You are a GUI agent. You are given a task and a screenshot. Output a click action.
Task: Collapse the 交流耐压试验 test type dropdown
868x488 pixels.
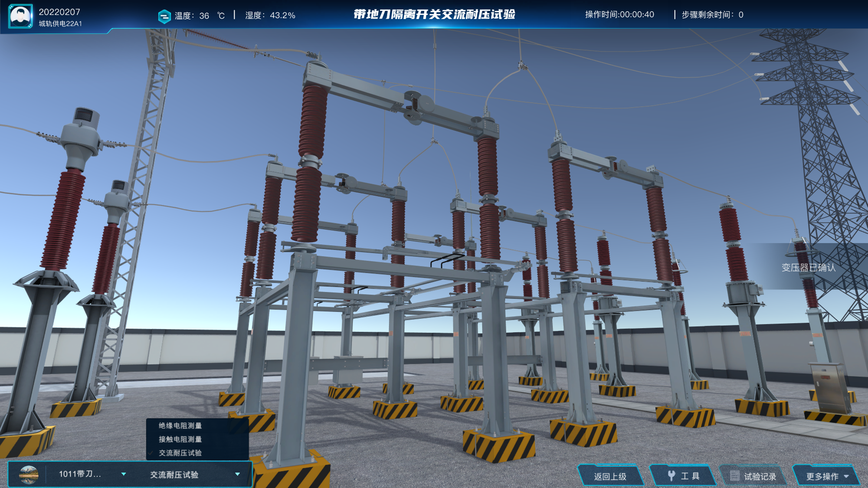(x=237, y=474)
